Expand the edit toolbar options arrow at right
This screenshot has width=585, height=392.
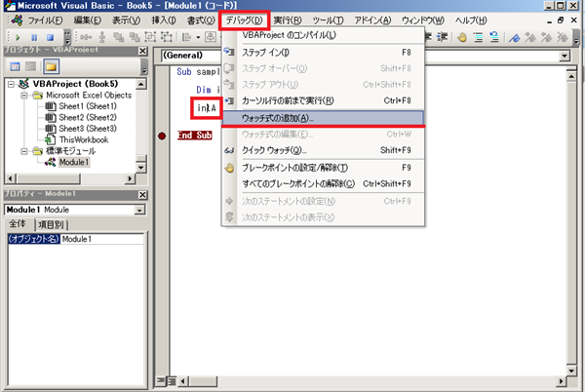pyautogui.click(x=577, y=37)
